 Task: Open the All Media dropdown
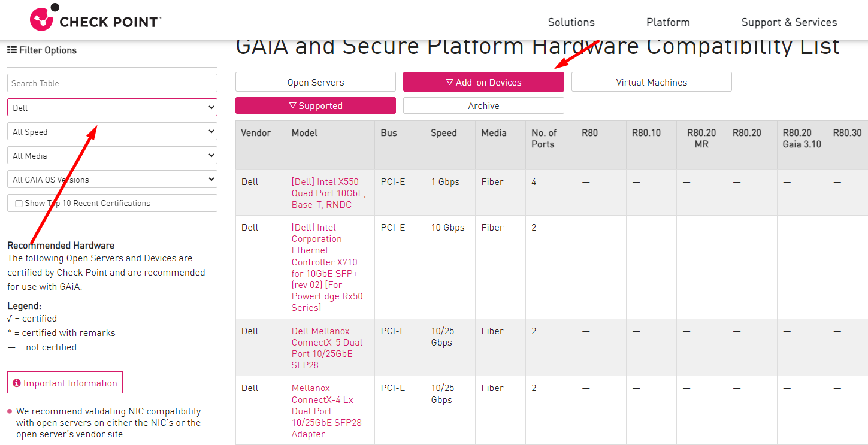click(112, 155)
